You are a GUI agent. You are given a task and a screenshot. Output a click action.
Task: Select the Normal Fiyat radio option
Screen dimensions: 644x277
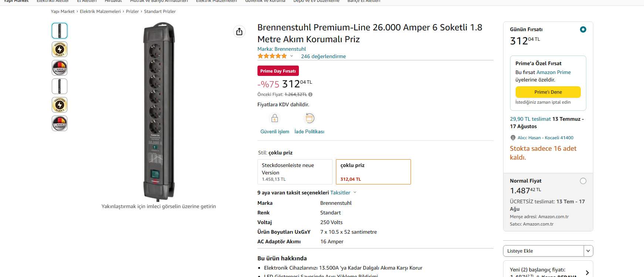(583, 181)
